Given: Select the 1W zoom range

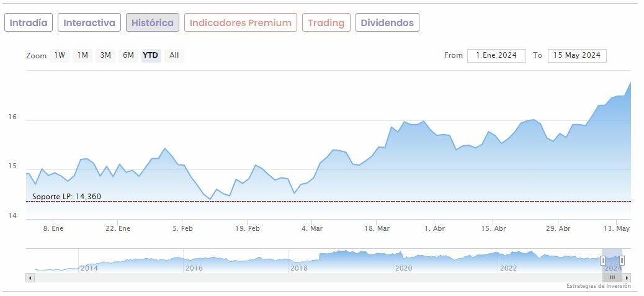Looking at the screenshot, I should tap(60, 55).
